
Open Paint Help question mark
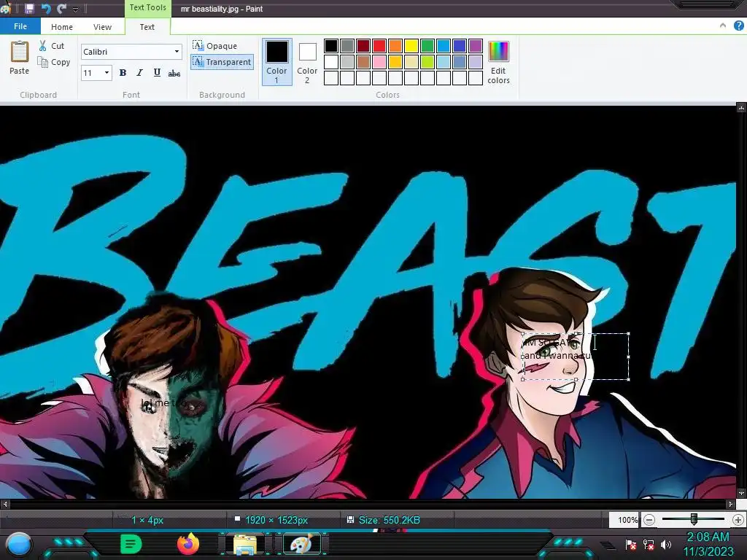tap(738, 26)
